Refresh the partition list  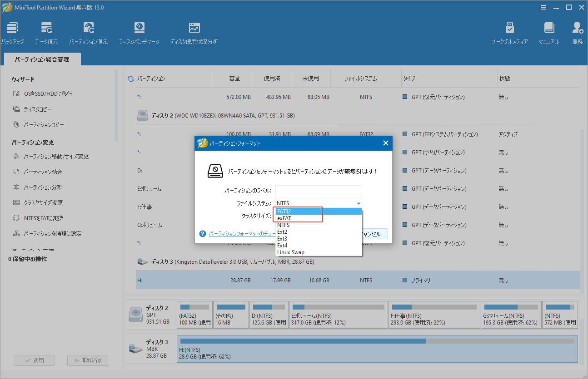130,78
